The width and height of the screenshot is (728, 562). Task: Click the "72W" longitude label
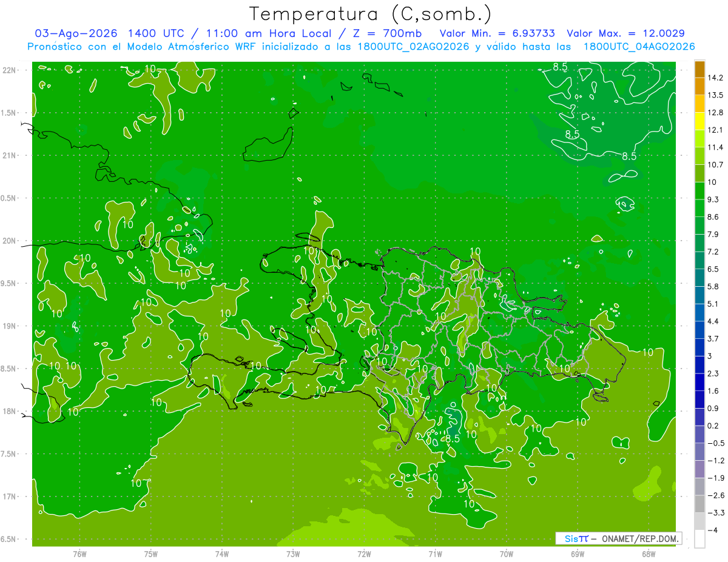click(x=364, y=554)
